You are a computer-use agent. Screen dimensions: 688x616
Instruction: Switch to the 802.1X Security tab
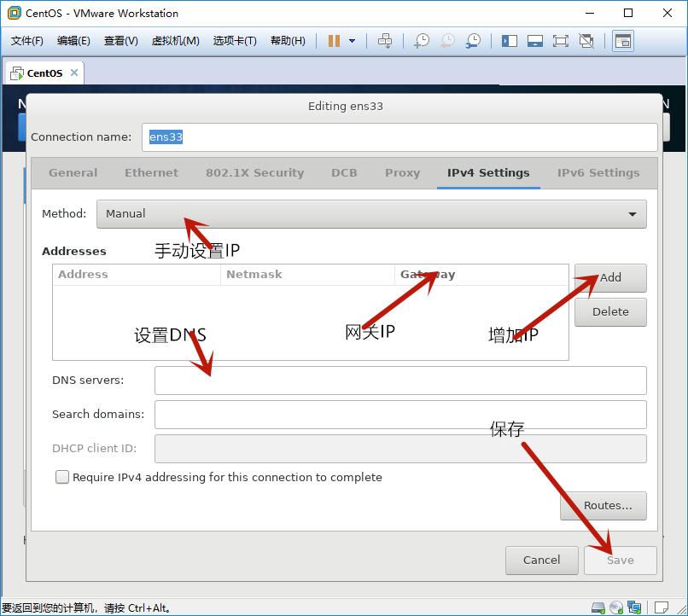pyautogui.click(x=255, y=172)
